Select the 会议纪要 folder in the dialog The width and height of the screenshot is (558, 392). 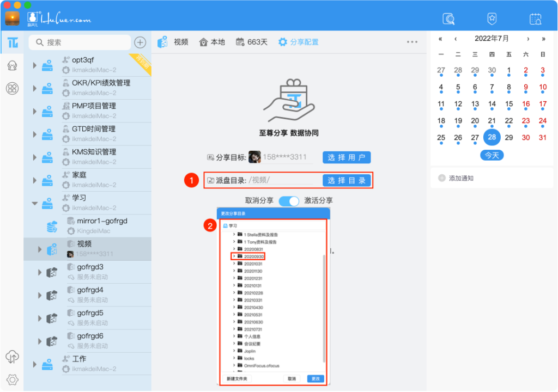[x=252, y=344]
